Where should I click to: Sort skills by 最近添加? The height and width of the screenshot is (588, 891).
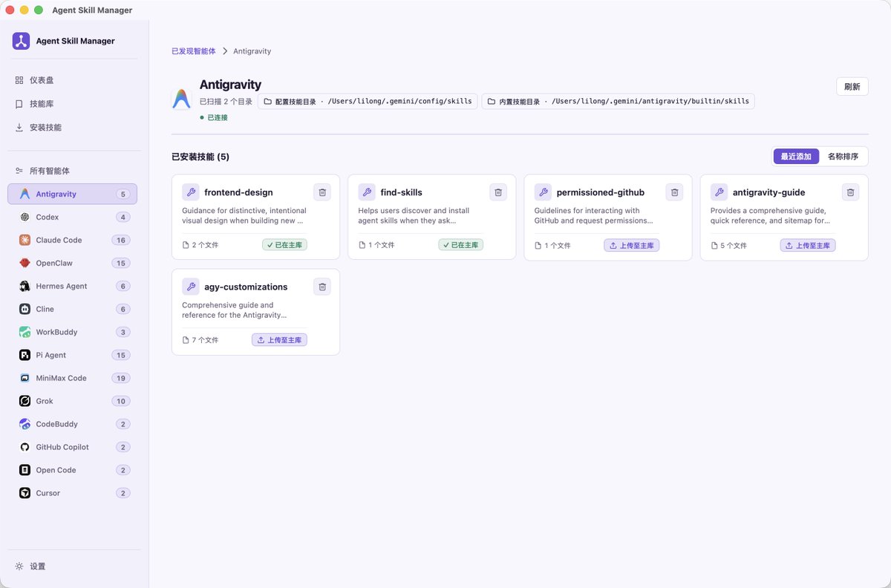(x=796, y=157)
